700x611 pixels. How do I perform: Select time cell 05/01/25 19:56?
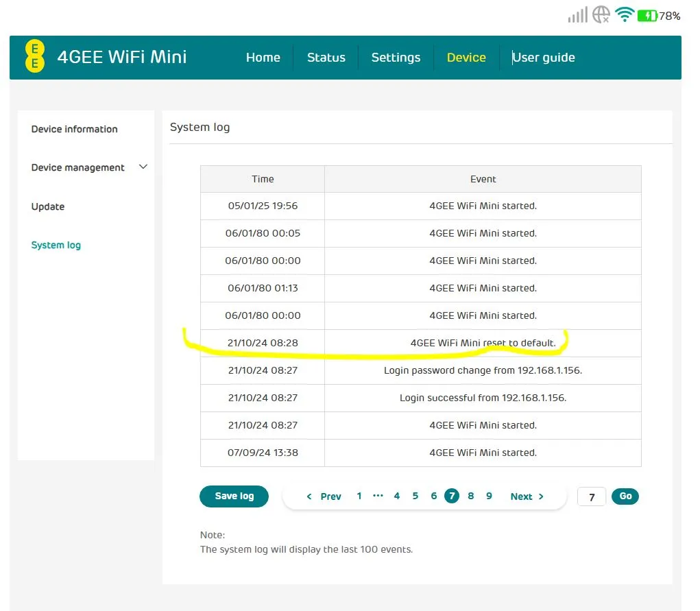pos(263,206)
